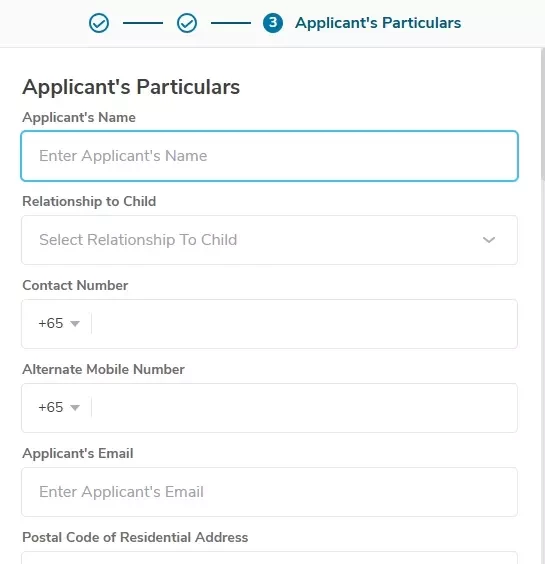Click the Applicant's Particulars step label
Screen dimensions: 545x564
coord(378,23)
